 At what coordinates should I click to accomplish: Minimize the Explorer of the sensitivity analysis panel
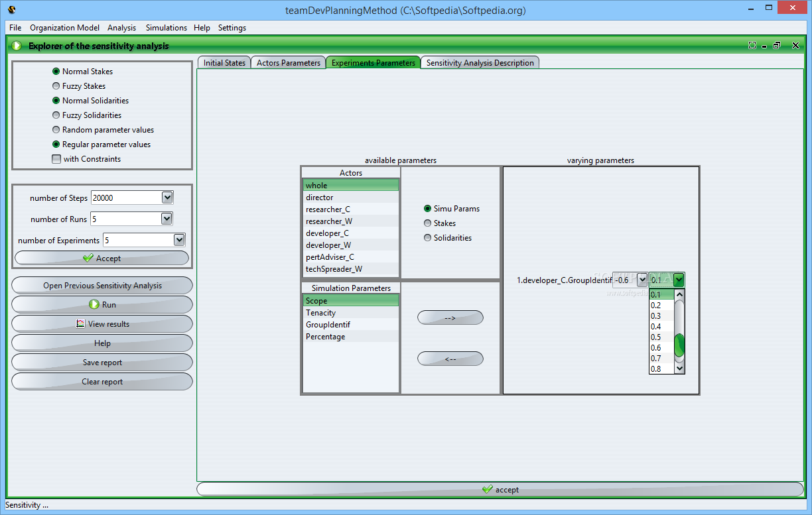pyautogui.click(x=764, y=46)
